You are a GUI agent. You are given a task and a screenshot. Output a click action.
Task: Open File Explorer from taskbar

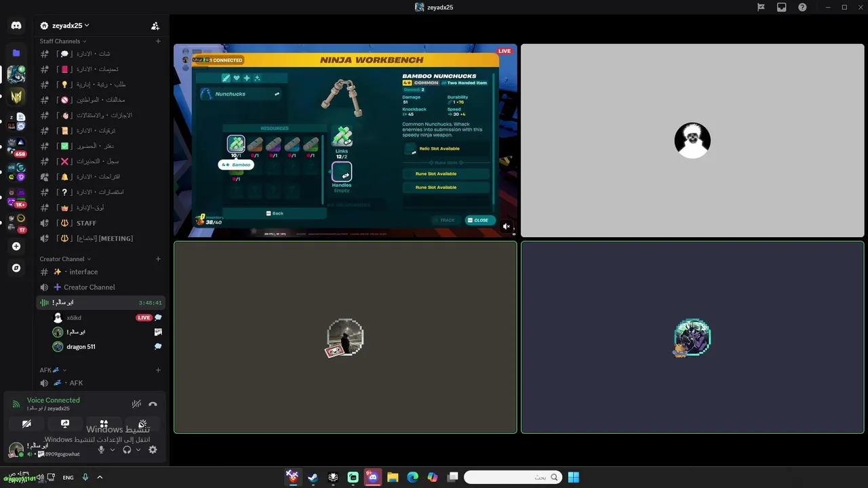click(393, 477)
